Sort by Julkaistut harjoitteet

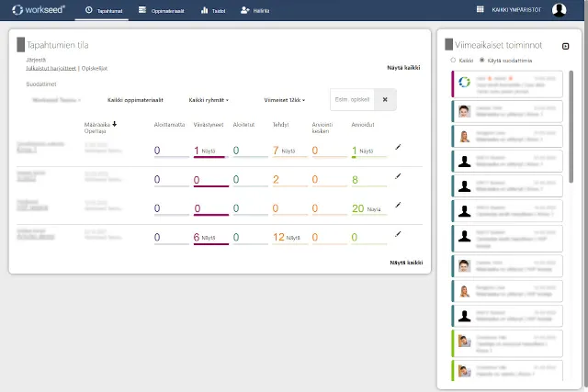(51, 68)
